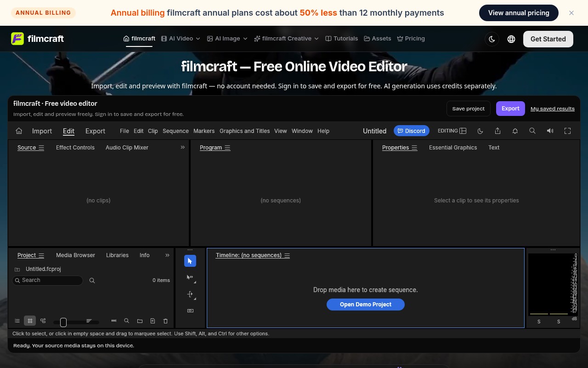Open the Source panel hamburger menu
The image size is (588, 368).
tap(41, 148)
